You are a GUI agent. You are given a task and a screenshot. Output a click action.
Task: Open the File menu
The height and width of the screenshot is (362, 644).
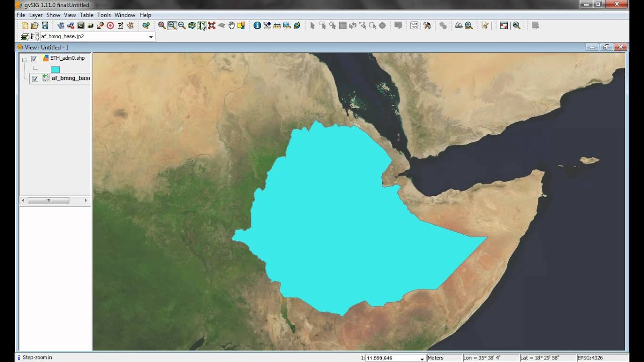coord(21,15)
